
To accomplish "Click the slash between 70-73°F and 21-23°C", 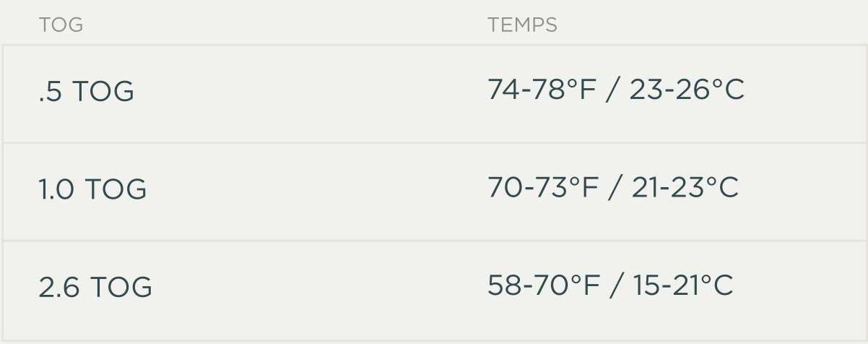I will pyautogui.click(x=616, y=189).
